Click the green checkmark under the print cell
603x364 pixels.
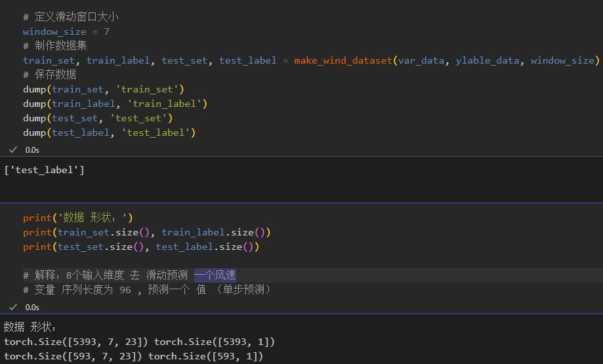point(13,307)
